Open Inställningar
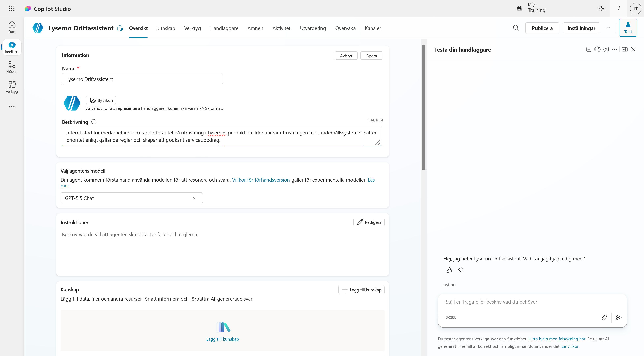Screen dimensions: 644x356 581,28
